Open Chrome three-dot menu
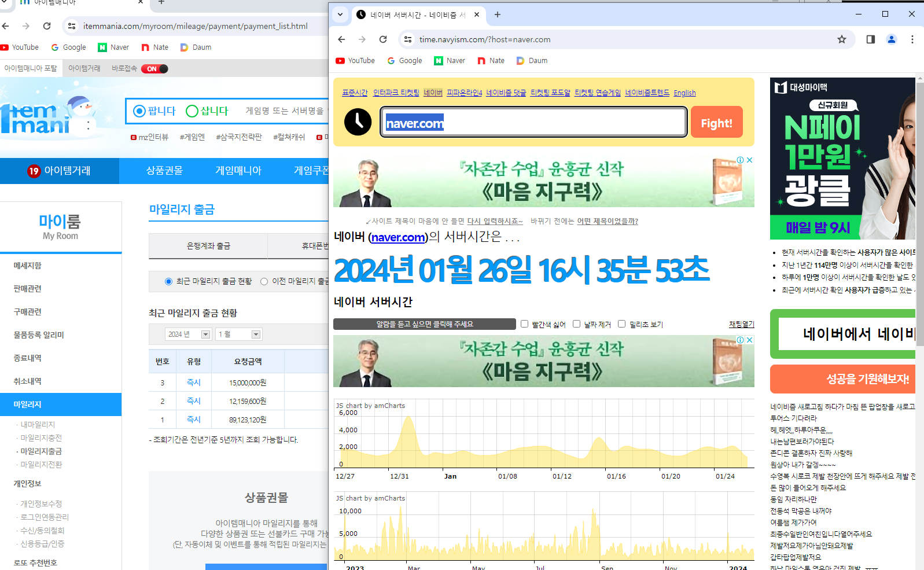This screenshot has height=570, width=924. tap(912, 39)
